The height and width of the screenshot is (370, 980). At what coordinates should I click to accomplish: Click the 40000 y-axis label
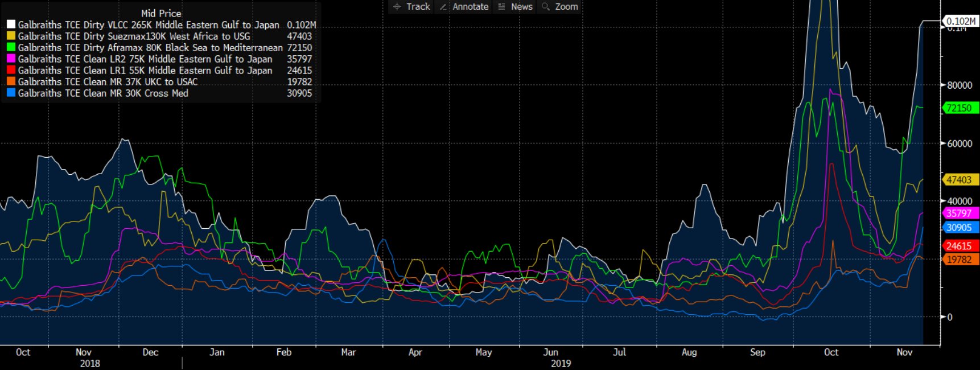pos(960,202)
